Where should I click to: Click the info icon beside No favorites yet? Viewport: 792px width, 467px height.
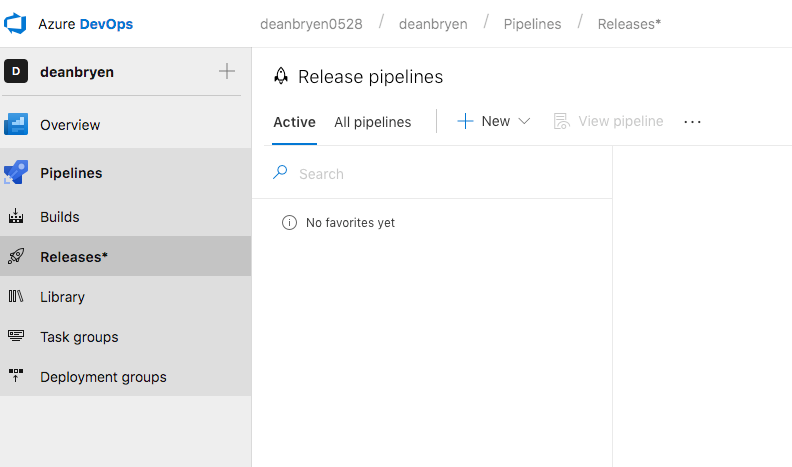click(289, 223)
